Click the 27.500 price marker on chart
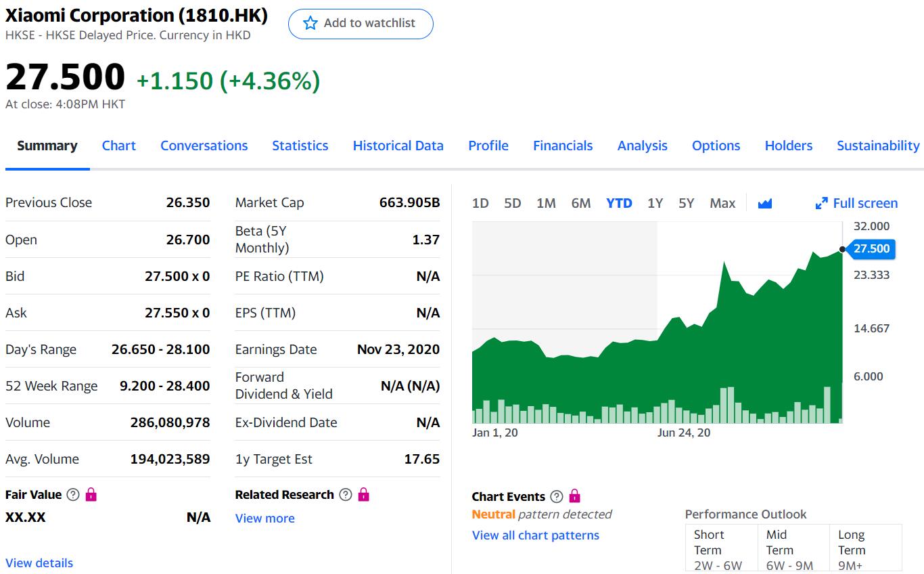This screenshot has width=924, height=574. coord(871,250)
